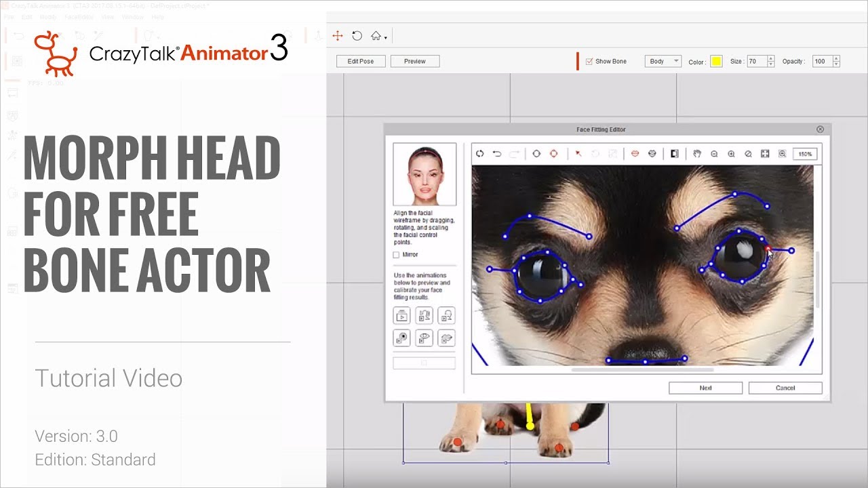The width and height of the screenshot is (868, 488).
Task: Select the red circle detail-mode icon
Action: 553,154
